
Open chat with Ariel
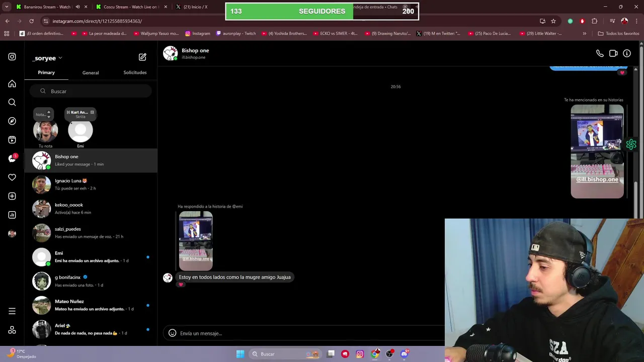coord(91,329)
